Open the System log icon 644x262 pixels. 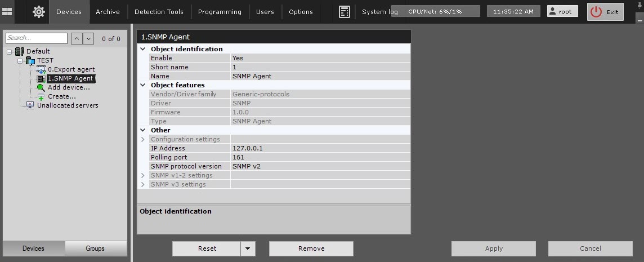coord(345,12)
